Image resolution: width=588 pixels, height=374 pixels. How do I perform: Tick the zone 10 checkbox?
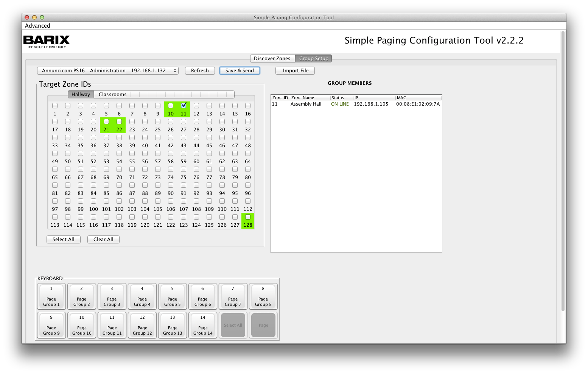pos(171,106)
